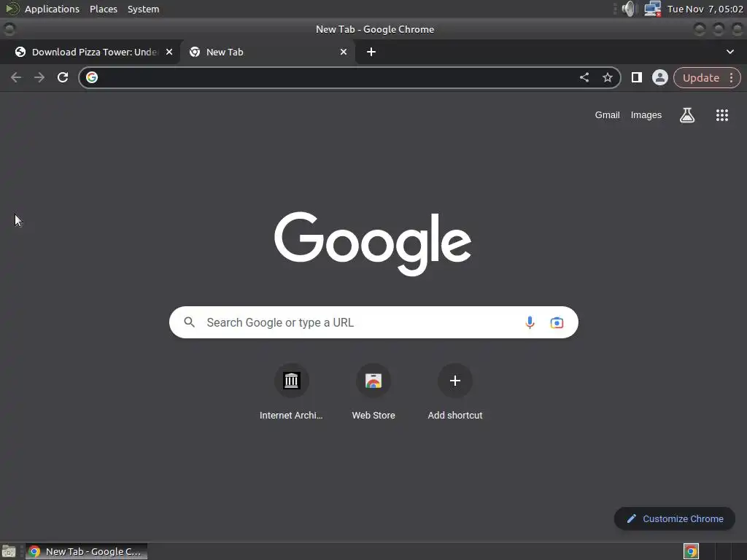Open the Internet Archive shortcut

(x=291, y=393)
